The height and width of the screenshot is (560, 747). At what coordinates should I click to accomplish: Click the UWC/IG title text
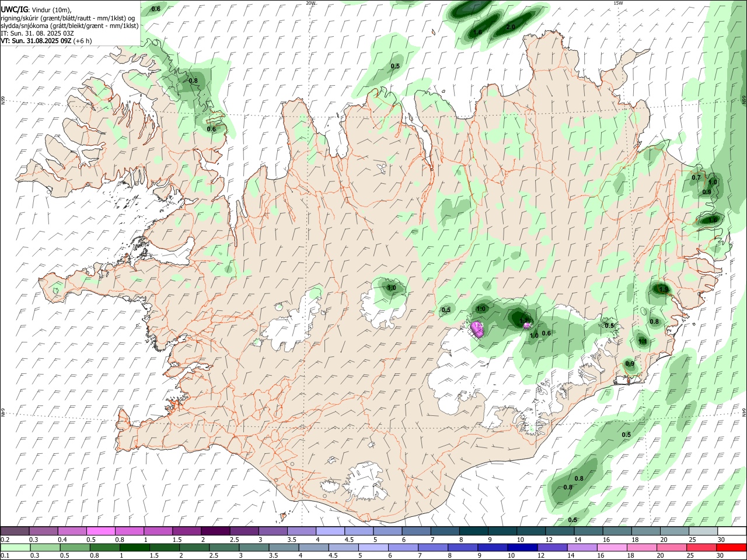(13, 10)
